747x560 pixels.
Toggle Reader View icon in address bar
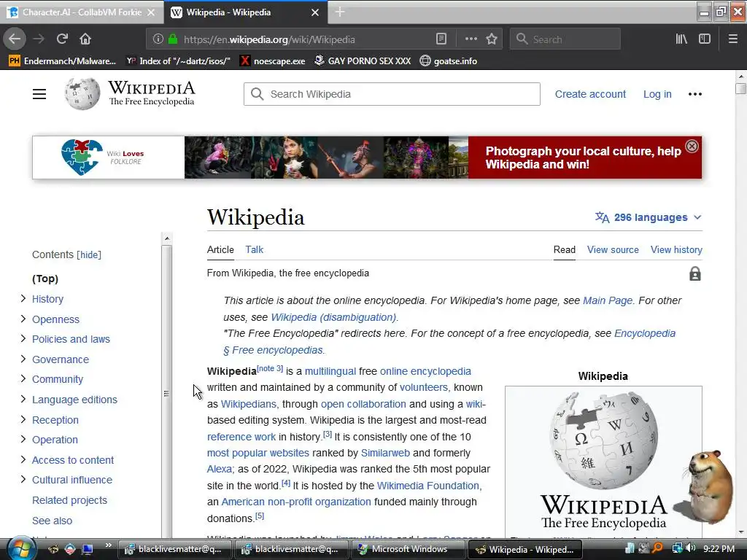tap(441, 39)
